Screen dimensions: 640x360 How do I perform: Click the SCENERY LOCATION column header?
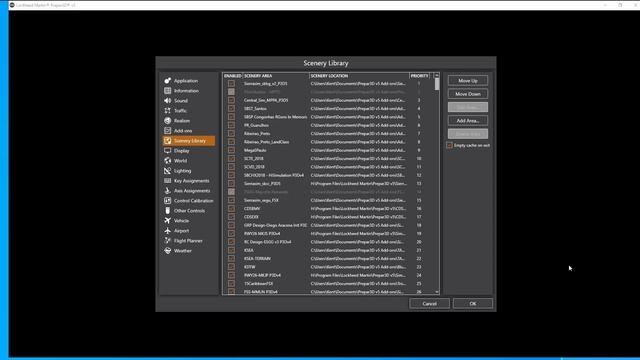pyautogui.click(x=359, y=76)
